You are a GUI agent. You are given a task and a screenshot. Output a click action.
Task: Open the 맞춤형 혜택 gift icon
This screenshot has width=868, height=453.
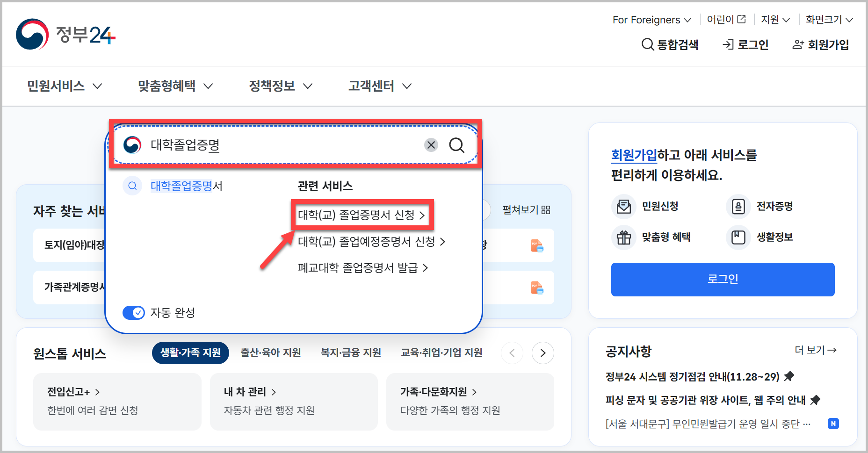coord(623,237)
